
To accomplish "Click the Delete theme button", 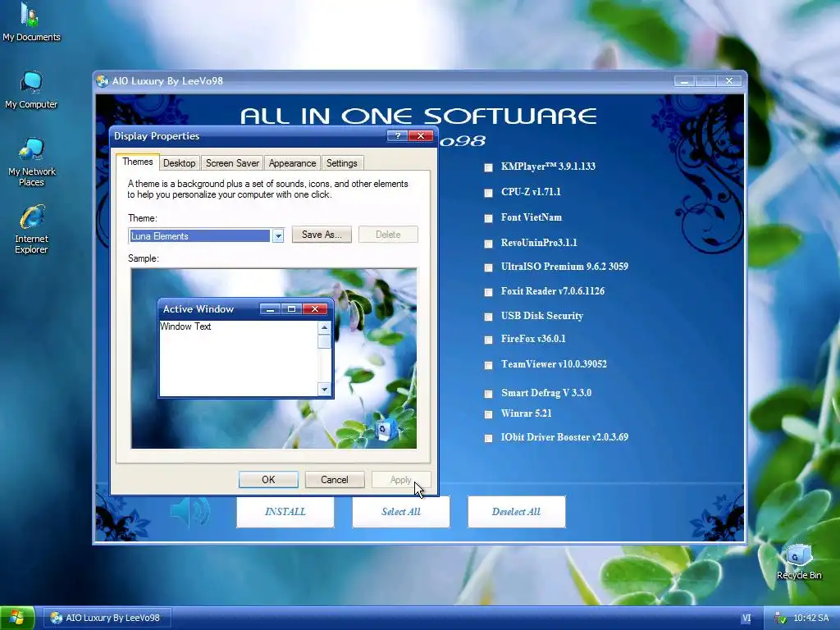I will [x=388, y=235].
